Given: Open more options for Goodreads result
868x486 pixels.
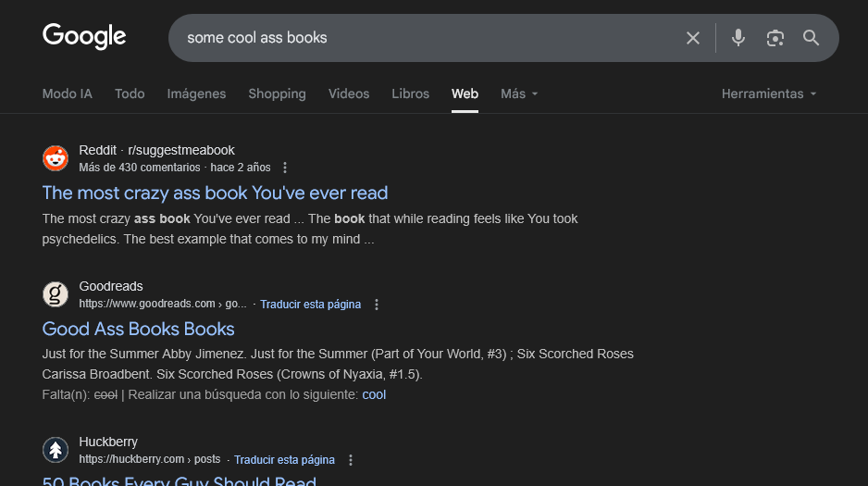Looking at the screenshot, I should (x=376, y=305).
